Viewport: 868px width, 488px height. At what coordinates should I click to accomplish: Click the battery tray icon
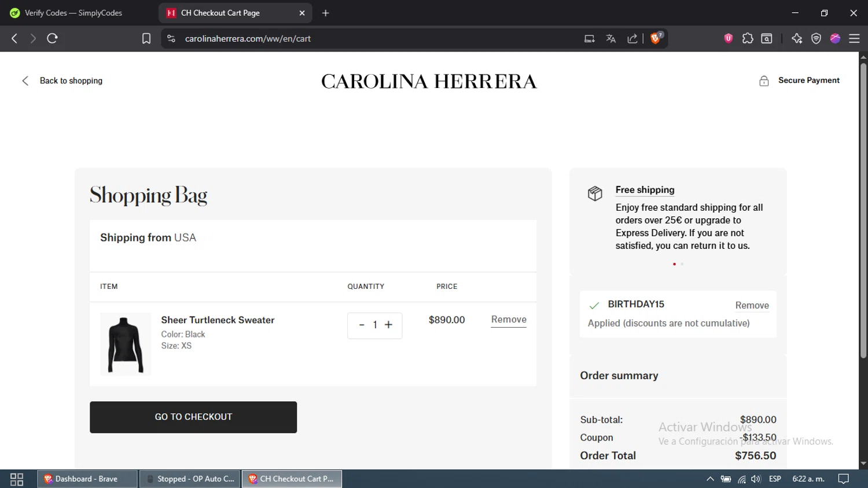[726, 479]
